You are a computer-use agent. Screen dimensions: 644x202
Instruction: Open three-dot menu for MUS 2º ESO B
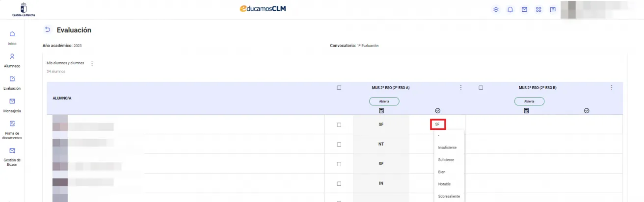pos(612,87)
